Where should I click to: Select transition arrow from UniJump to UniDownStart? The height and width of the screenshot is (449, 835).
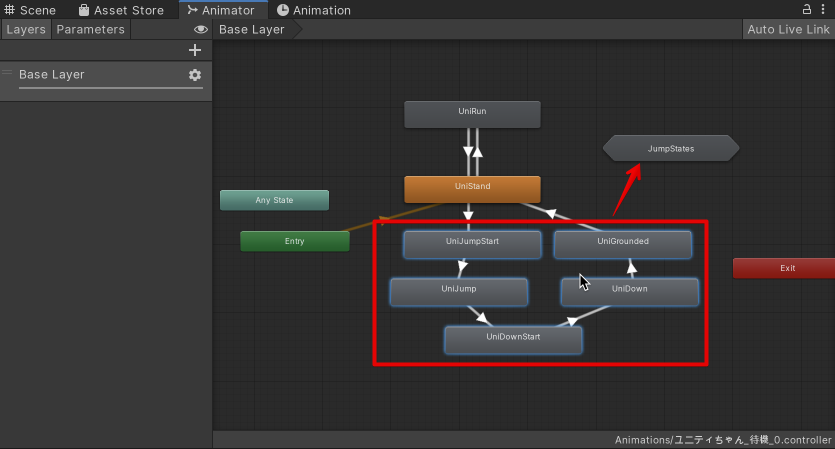[x=482, y=318]
